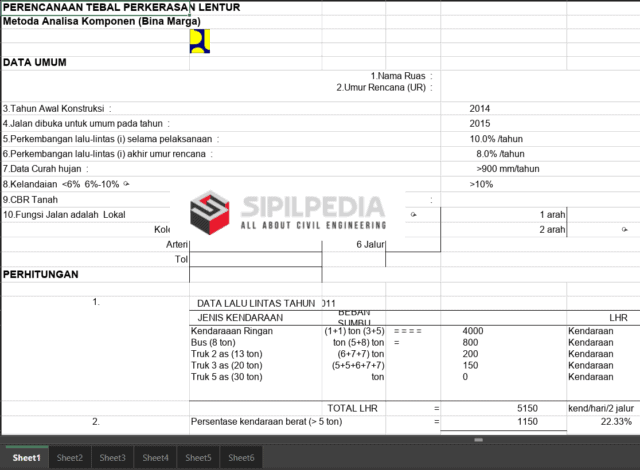
Task: Select the TOTAL LHR value 5150
Action: pyautogui.click(x=527, y=409)
